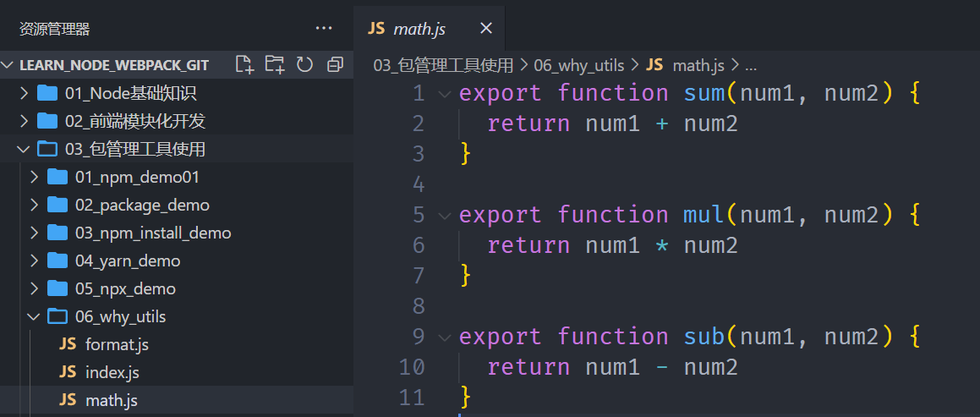Viewport: 980px width, 417px height.
Task: Refresh the explorer file tree
Action: coord(305,64)
